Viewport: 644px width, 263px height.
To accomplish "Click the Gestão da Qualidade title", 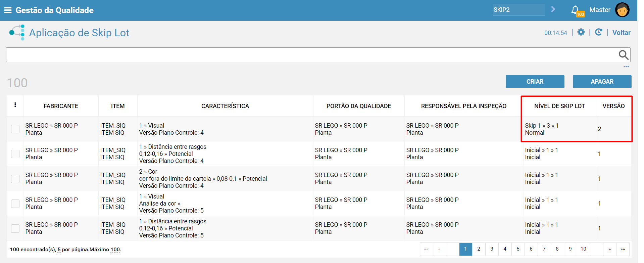I will (54, 10).
